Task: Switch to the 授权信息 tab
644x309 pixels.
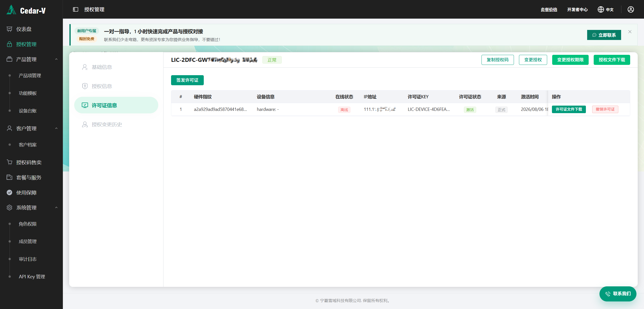Action: pos(116,86)
